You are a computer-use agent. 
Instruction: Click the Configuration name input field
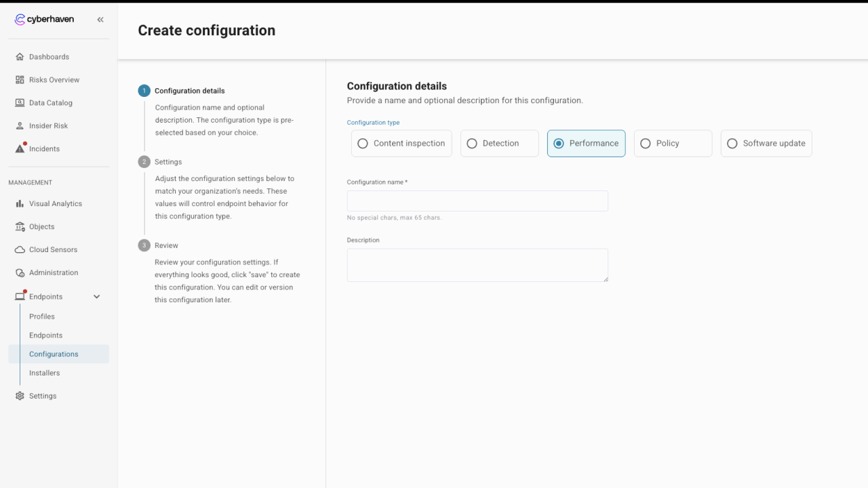pos(477,201)
